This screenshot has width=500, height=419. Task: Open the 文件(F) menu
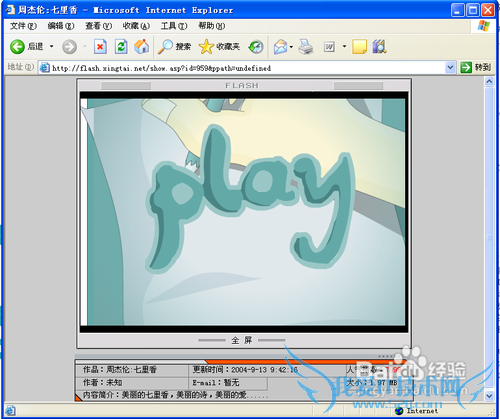[23, 26]
